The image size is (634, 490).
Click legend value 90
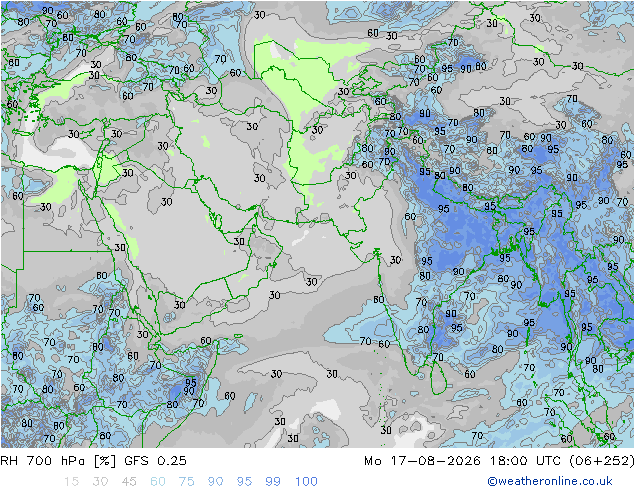(x=215, y=481)
